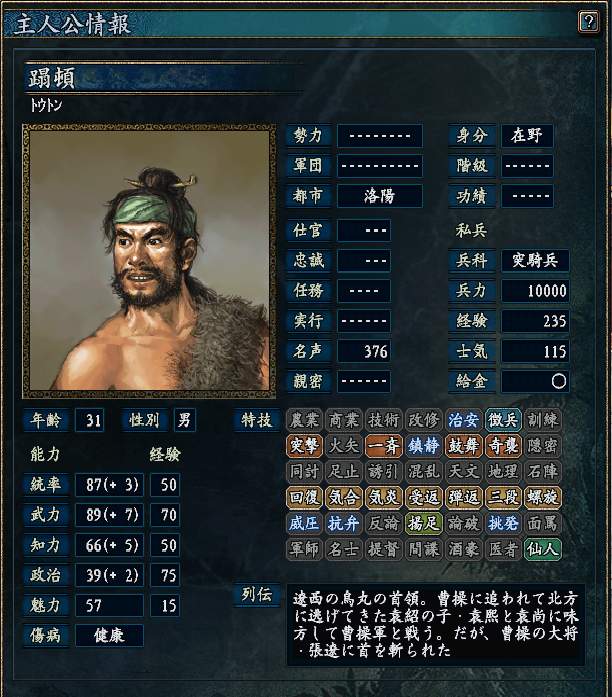
Task: Click the 都市 field showing 洛陽
Action: point(380,196)
